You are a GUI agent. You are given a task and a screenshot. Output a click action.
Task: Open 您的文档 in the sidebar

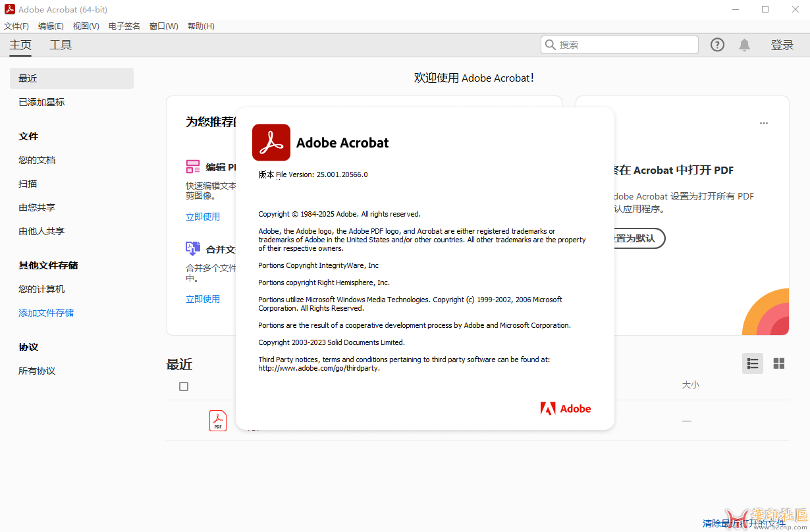pyautogui.click(x=37, y=160)
